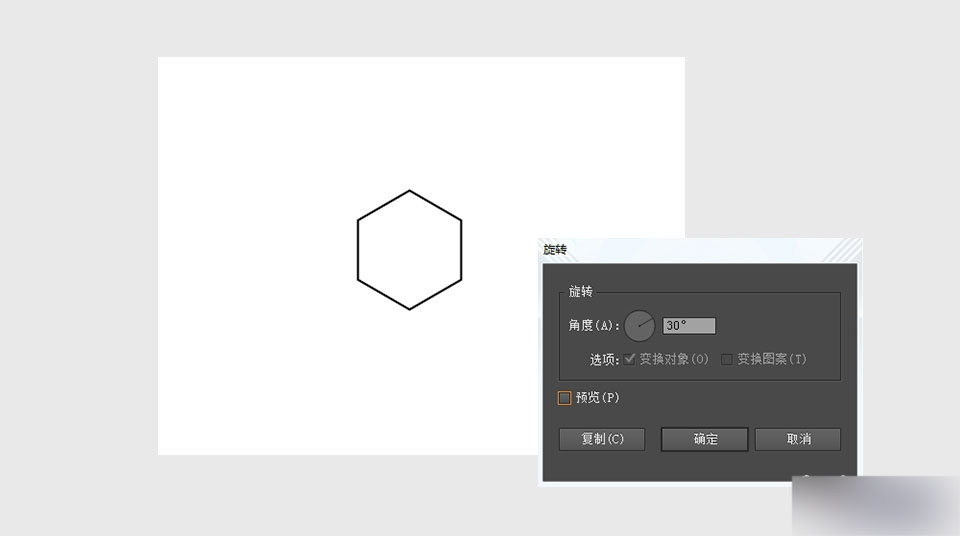Screen dimensions: 960x536
Task: Click the 旋转 dialog title bar text
Action: point(555,249)
